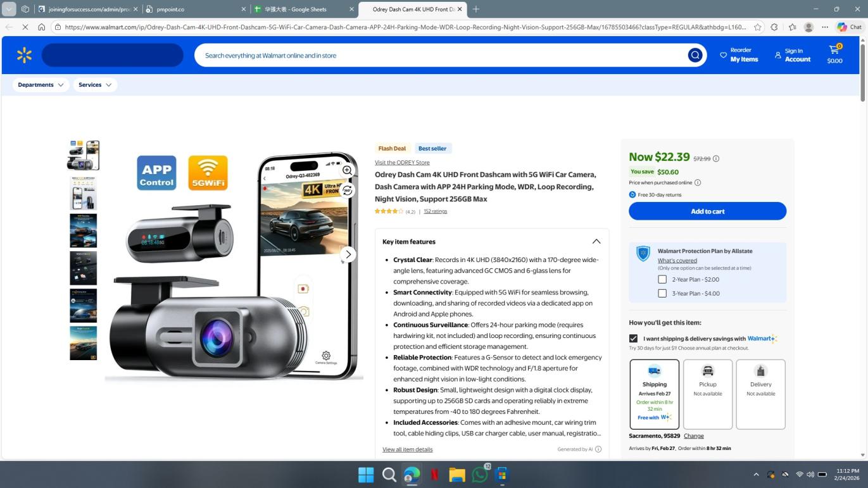The image size is (868, 488).
Task: Uncheck Walmart+ shipping savings checkbox
Action: click(x=633, y=339)
